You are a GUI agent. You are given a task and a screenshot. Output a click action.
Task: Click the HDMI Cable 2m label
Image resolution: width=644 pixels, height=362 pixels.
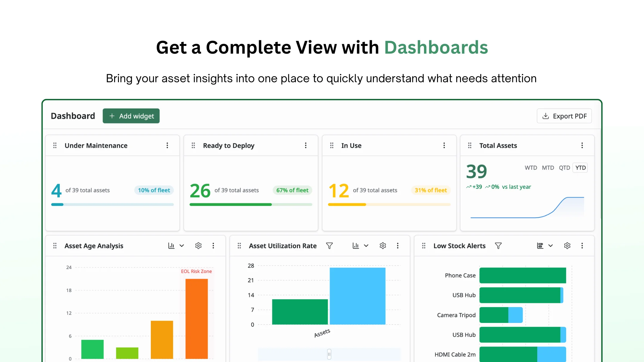pyautogui.click(x=455, y=355)
